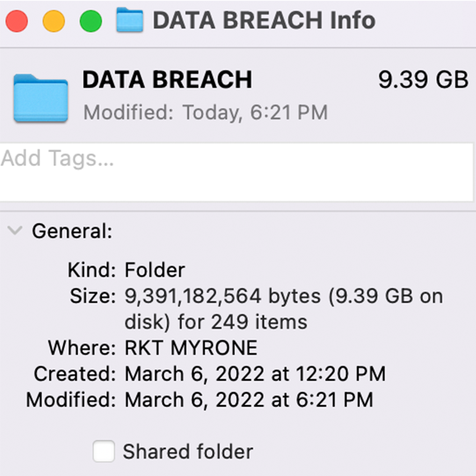Click the red close window button

tap(17, 21)
